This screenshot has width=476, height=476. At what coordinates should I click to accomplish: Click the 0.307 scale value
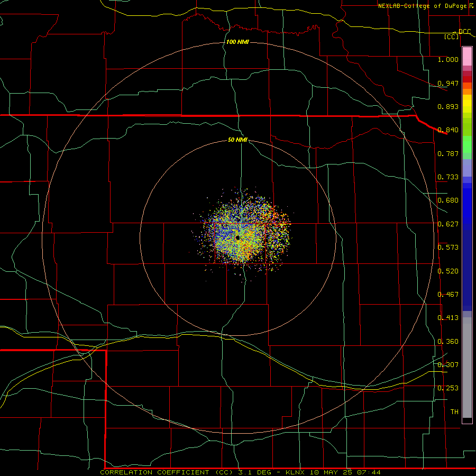tap(448, 365)
